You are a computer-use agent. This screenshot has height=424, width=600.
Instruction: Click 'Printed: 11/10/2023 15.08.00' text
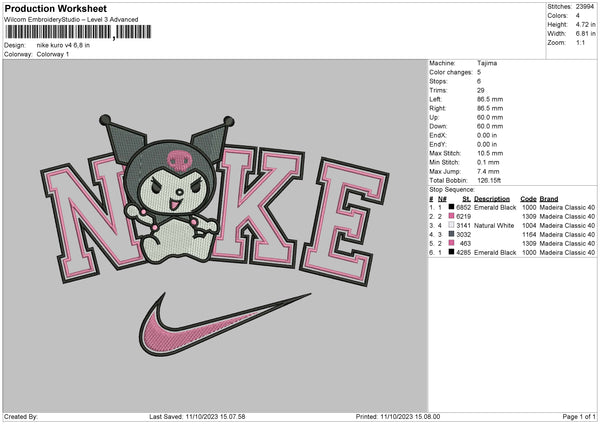click(398, 416)
